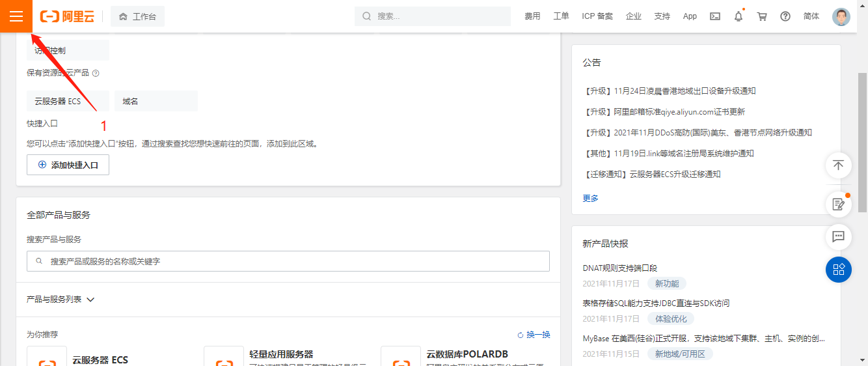Refresh recommendations with 换一换

534,335
